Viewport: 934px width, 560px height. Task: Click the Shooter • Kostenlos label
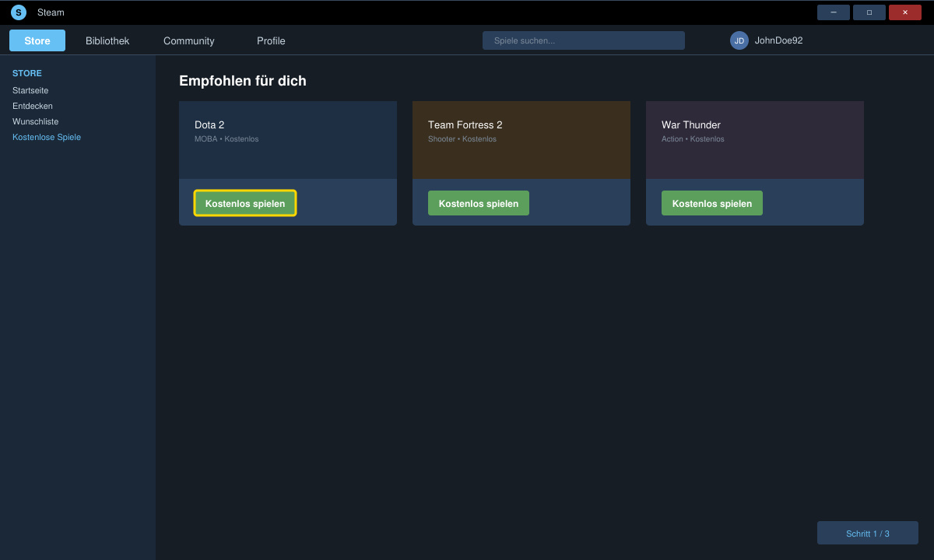462,139
